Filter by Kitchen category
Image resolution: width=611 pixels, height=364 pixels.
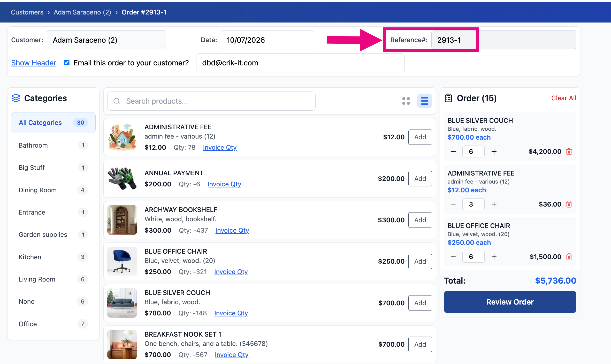[x=53, y=257]
